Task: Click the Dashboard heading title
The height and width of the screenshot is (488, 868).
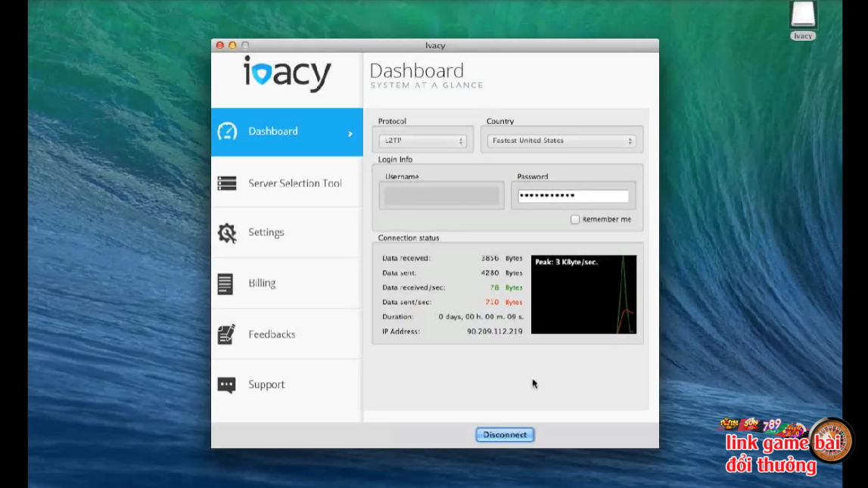Action: coord(416,71)
